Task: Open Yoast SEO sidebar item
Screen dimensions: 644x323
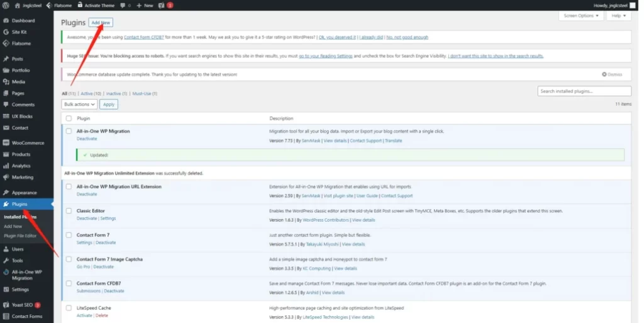Action: [22, 305]
